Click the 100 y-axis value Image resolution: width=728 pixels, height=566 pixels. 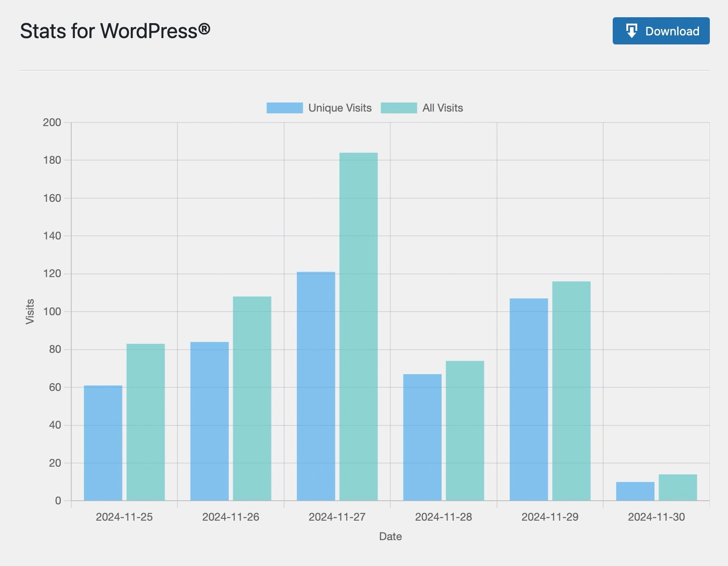click(x=52, y=312)
